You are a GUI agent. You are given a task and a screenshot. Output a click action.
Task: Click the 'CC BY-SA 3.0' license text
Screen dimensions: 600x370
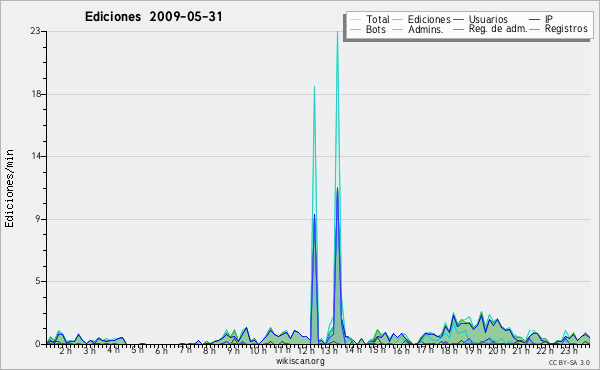[x=569, y=362]
